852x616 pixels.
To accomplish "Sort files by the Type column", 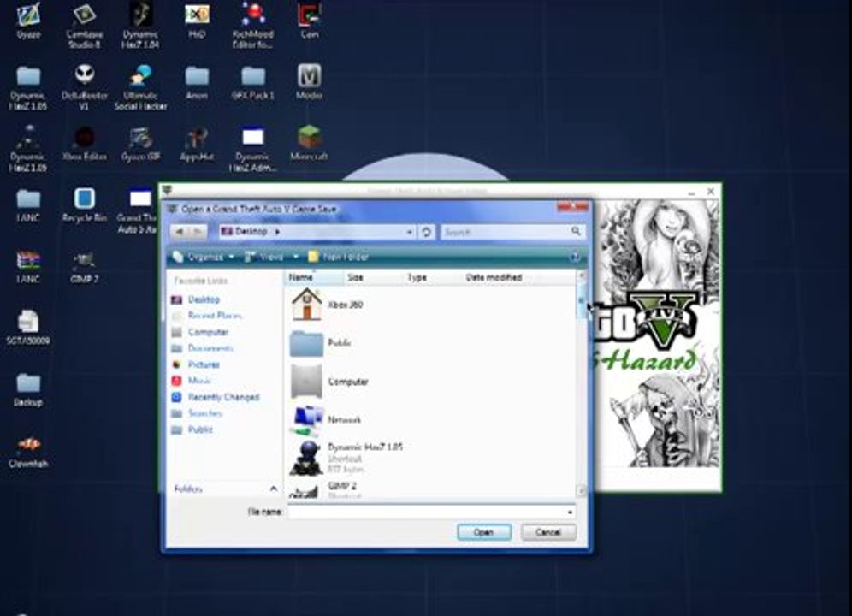I will [433, 277].
